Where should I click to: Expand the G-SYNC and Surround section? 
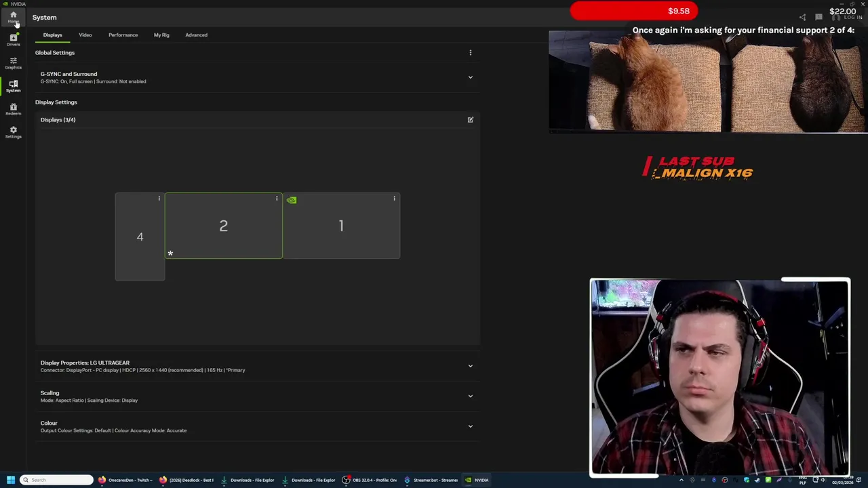pyautogui.click(x=257, y=77)
